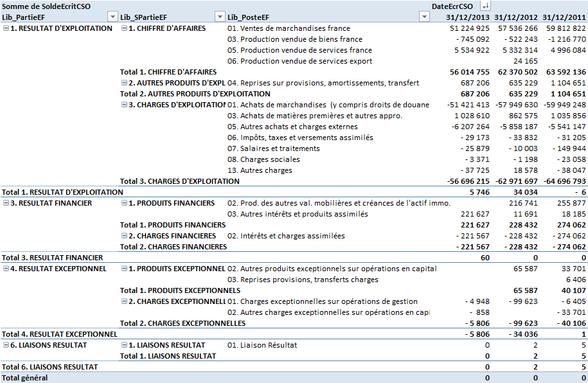The width and height of the screenshot is (588, 383).
Task: Select the value 62 370 502
Action: coord(518,72)
